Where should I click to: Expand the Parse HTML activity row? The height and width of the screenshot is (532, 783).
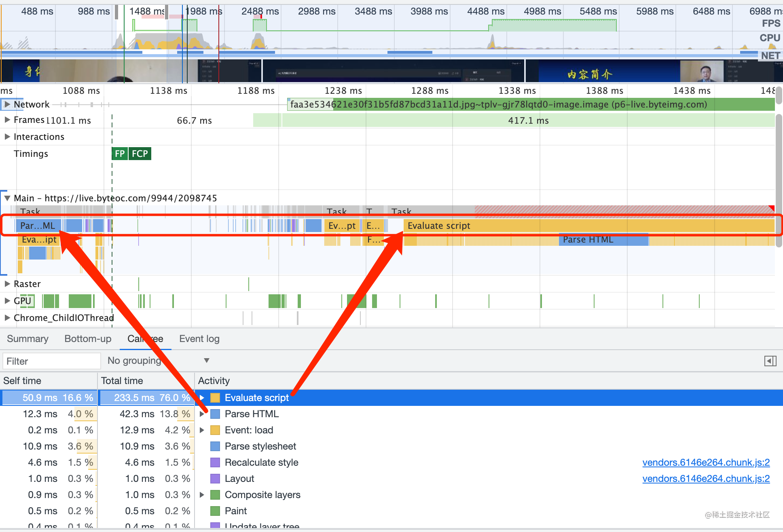[x=202, y=414]
